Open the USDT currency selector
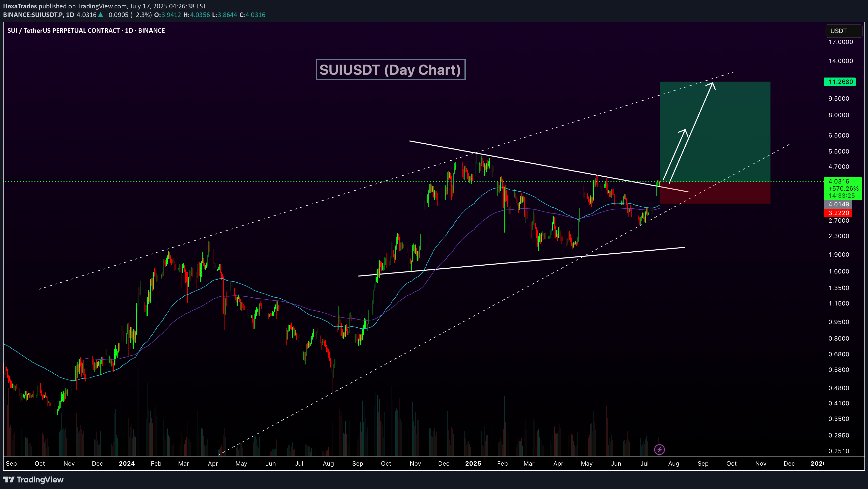 843,31
